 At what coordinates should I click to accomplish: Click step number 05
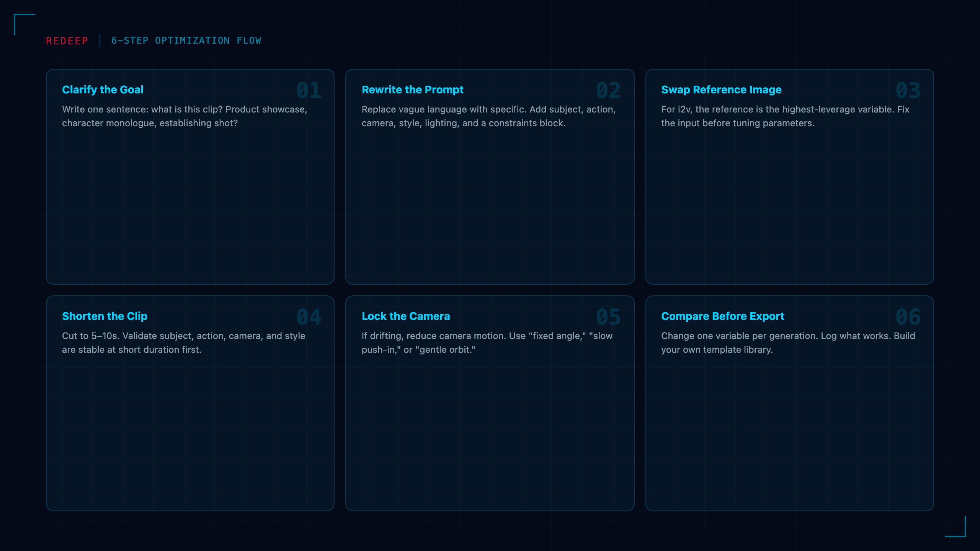tap(608, 317)
